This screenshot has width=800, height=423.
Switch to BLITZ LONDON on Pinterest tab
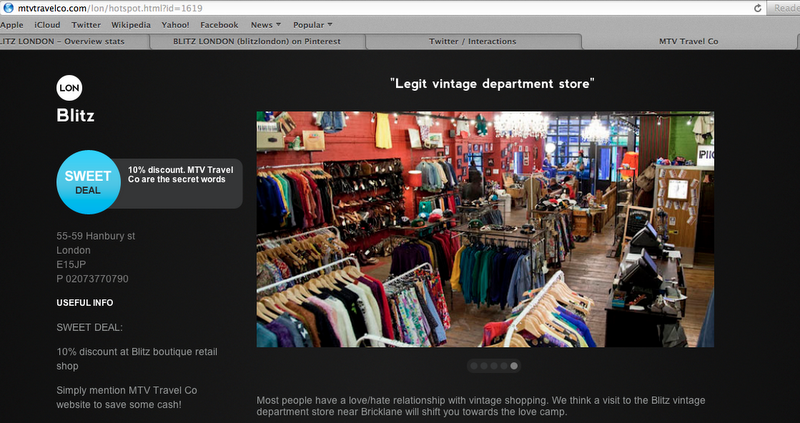[258, 41]
